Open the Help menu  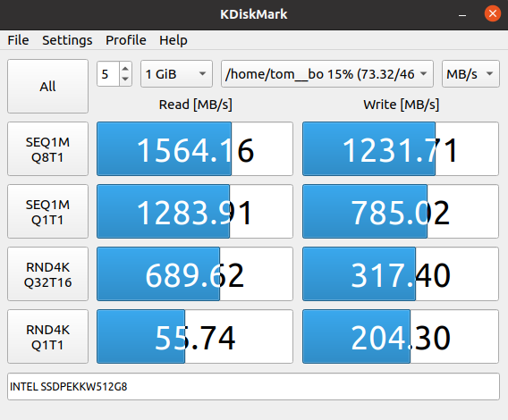173,40
